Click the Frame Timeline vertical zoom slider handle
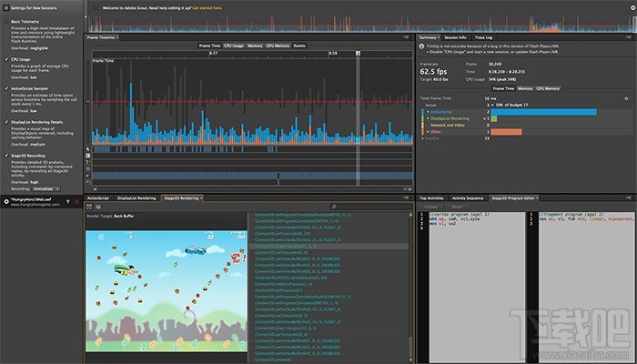The image size is (637, 364). (x=87, y=102)
